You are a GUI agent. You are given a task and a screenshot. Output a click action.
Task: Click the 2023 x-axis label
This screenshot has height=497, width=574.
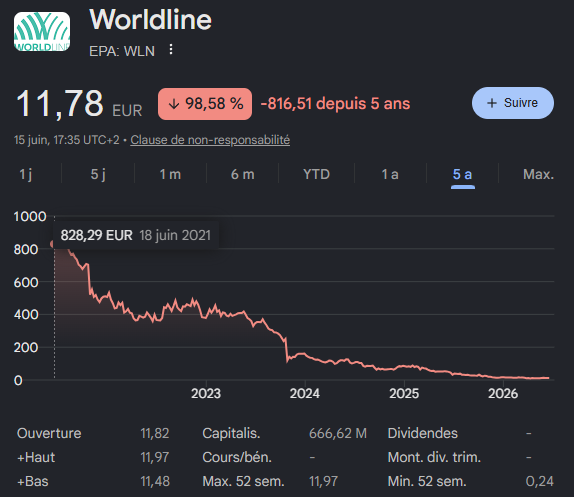click(x=206, y=393)
